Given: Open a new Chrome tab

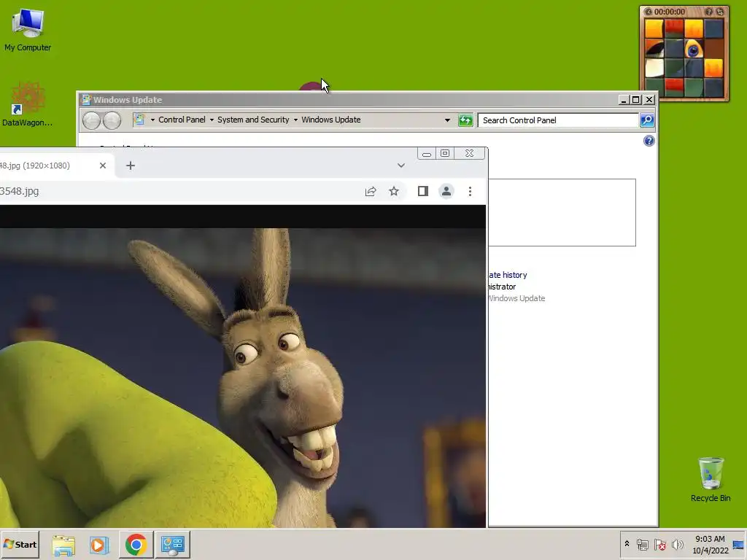Looking at the screenshot, I should [131, 166].
